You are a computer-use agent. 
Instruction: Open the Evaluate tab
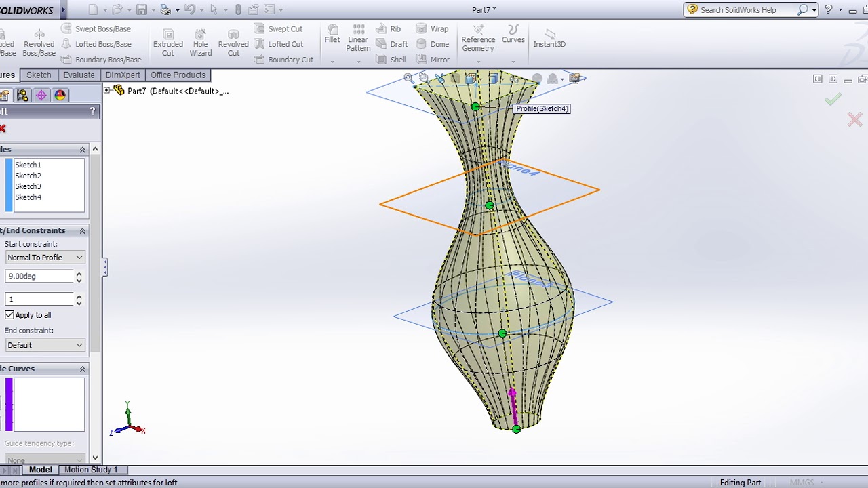tap(79, 75)
